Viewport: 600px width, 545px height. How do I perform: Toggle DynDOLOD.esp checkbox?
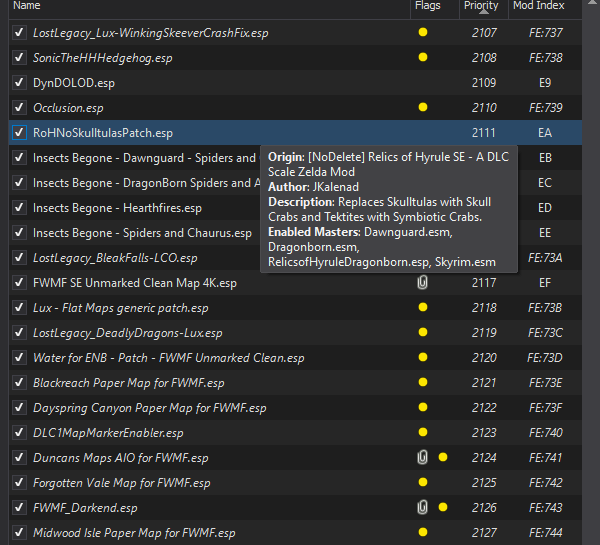pyautogui.click(x=19, y=83)
